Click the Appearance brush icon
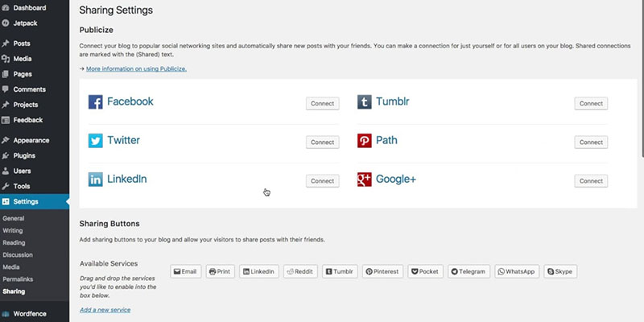644x322 pixels. coord(6,140)
